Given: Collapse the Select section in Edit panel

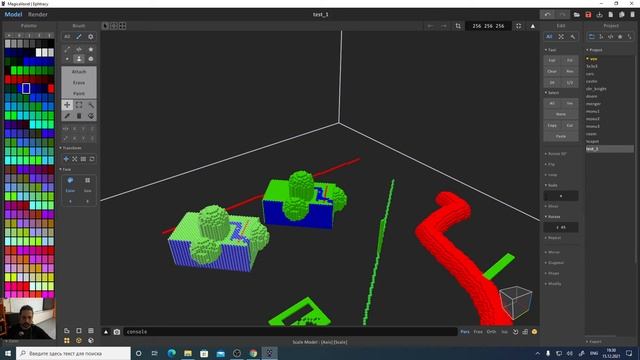Looking at the screenshot, I should pyautogui.click(x=553, y=93).
